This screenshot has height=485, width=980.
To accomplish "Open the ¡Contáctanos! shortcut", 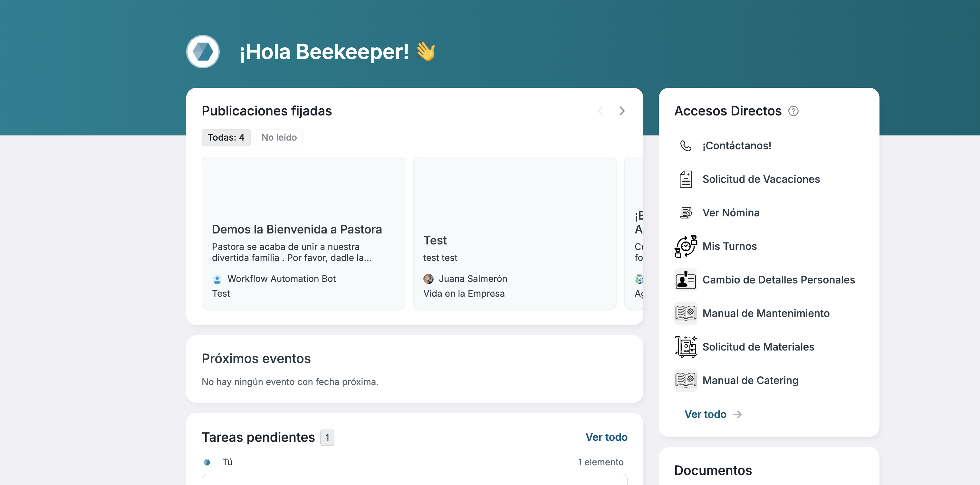I will (737, 146).
